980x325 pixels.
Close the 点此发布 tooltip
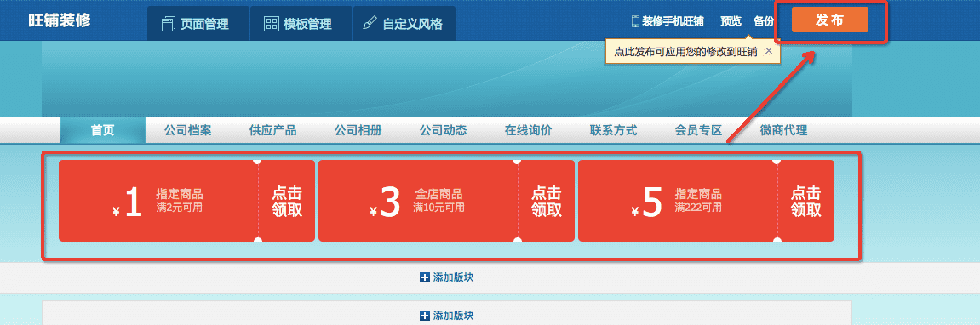coord(769,51)
